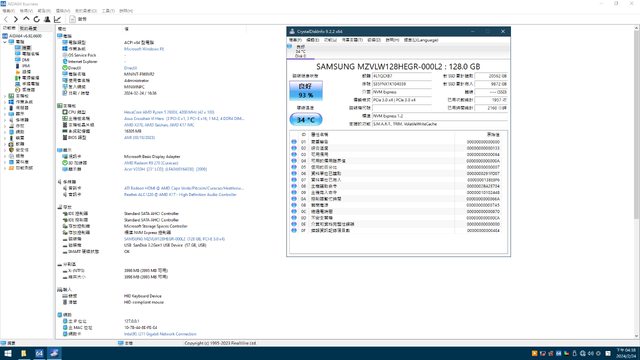Click the 34 °C temperature button
The image size is (640, 360).
pyautogui.click(x=306, y=120)
